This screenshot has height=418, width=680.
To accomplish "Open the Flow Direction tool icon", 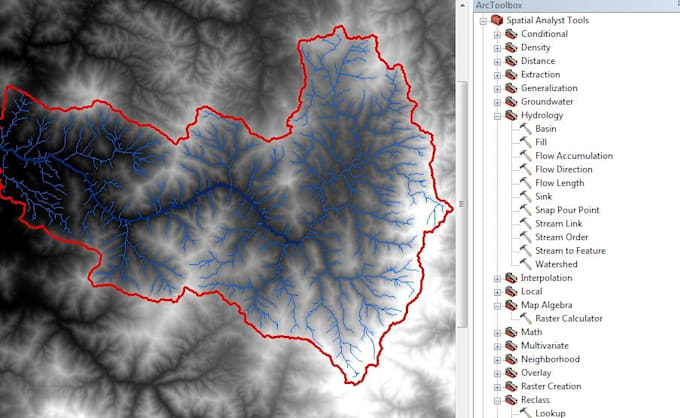I will tap(526, 169).
